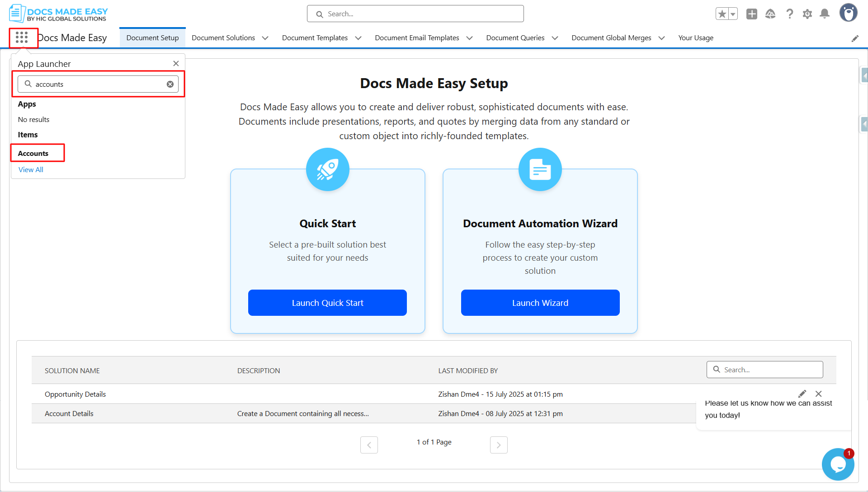
Task: Open the Your Usage tab
Action: point(696,38)
